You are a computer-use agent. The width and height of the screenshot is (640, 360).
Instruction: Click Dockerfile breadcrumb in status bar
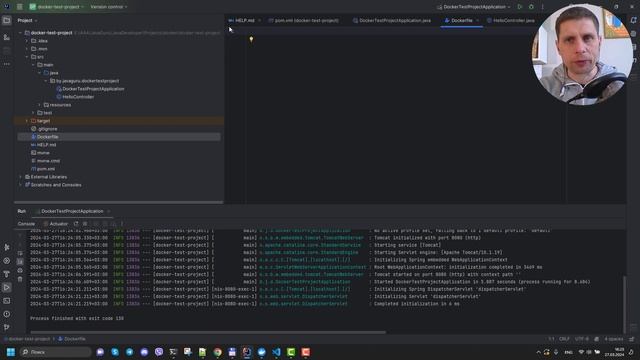(x=72, y=339)
